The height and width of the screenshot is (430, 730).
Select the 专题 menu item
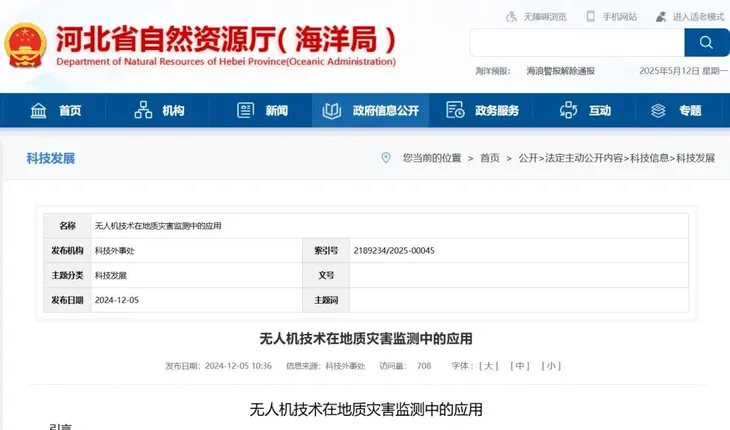pyautogui.click(x=677, y=110)
